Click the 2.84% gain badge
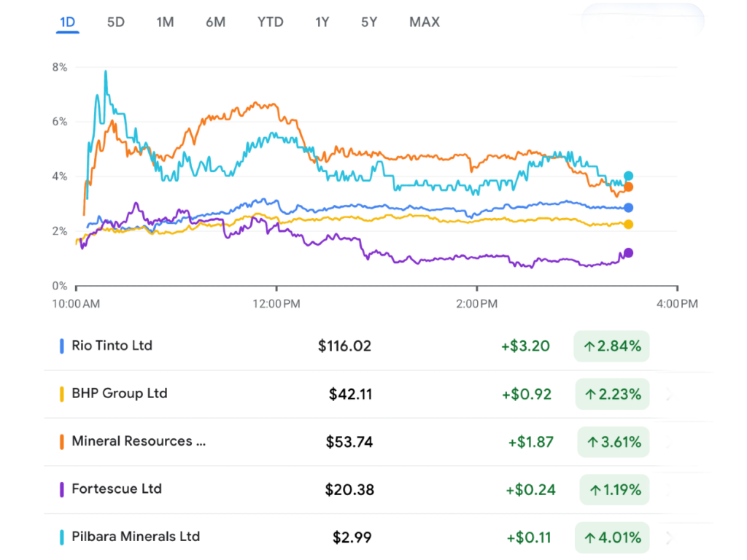747x560 pixels. pos(612,346)
